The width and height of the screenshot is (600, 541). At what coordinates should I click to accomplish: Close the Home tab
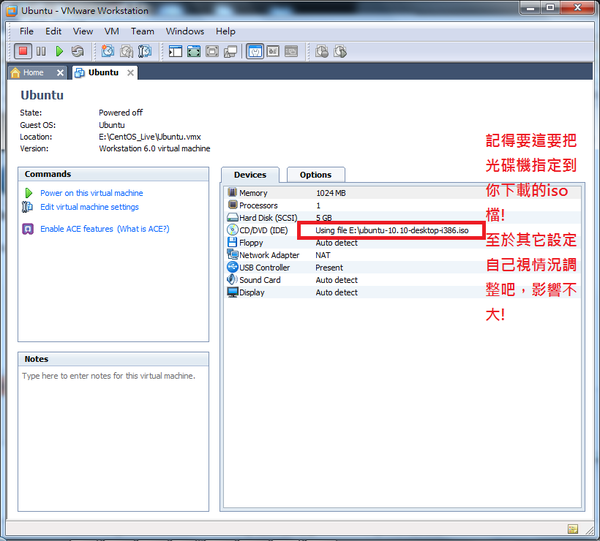(60, 73)
